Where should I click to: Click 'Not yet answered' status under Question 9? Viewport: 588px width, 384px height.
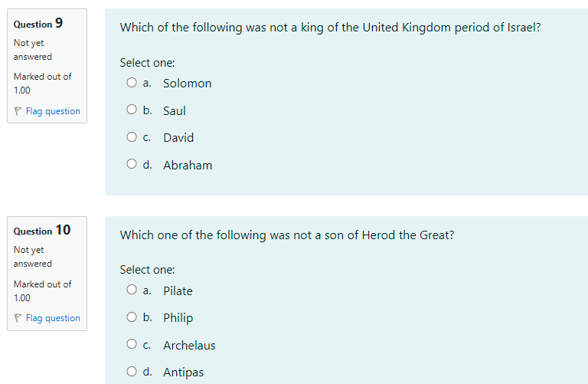pos(33,50)
